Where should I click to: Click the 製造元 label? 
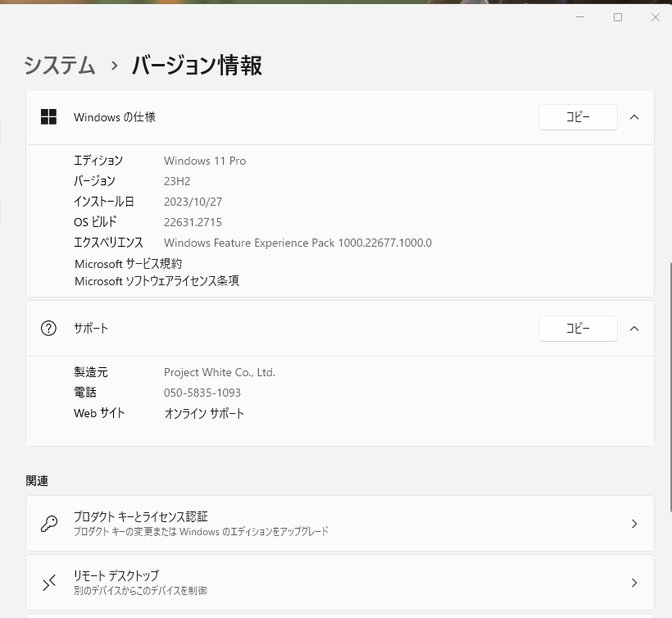[x=91, y=372]
